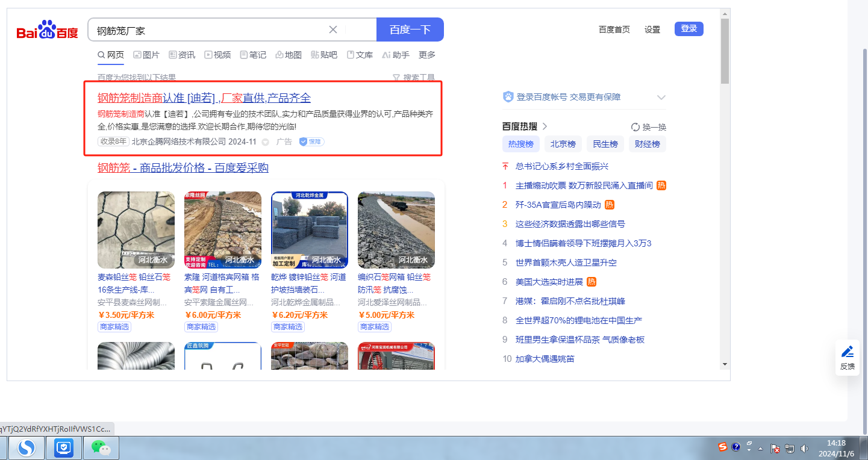Click product title 编织石笼网箱 铅丝笼
868x460 pixels.
[x=394, y=283]
